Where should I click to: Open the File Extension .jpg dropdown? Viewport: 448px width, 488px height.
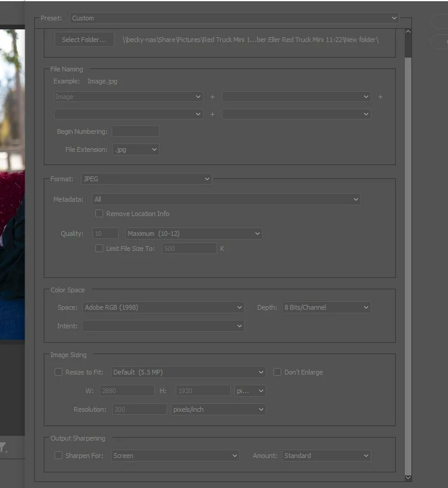pyautogui.click(x=136, y=149)
